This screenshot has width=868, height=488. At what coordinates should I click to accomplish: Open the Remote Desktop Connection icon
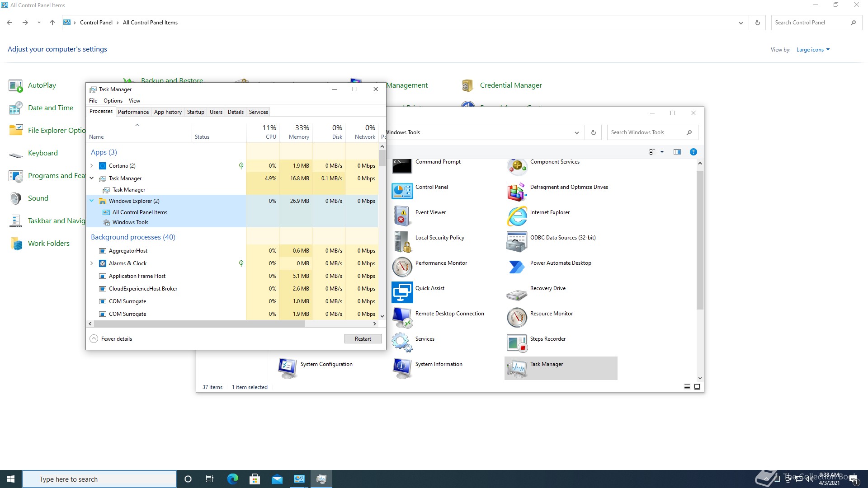click(402, 318)
